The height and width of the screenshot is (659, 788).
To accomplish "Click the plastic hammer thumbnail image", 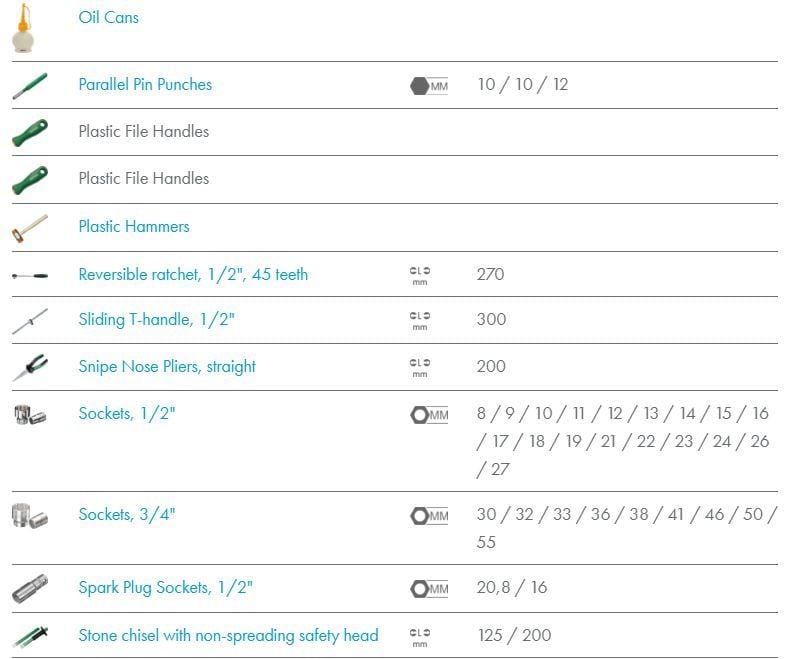I will pyautogui.click(x=30, y=229).
